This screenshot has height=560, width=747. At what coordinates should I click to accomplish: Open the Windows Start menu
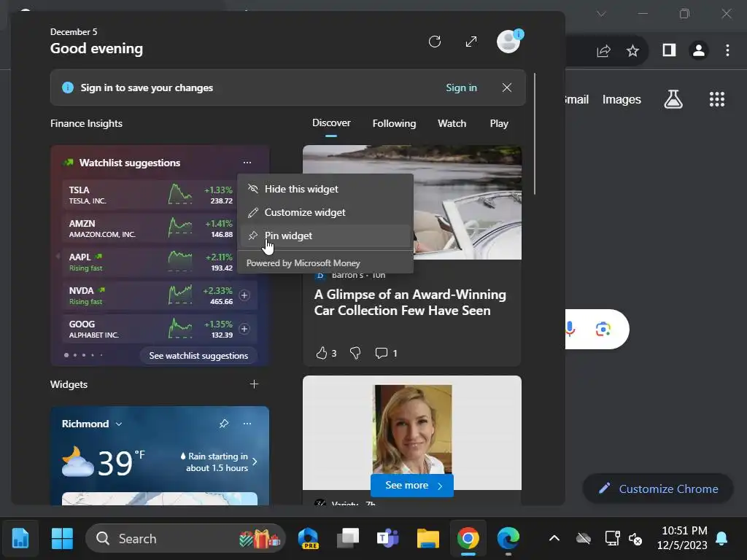(x=63, y=539)
